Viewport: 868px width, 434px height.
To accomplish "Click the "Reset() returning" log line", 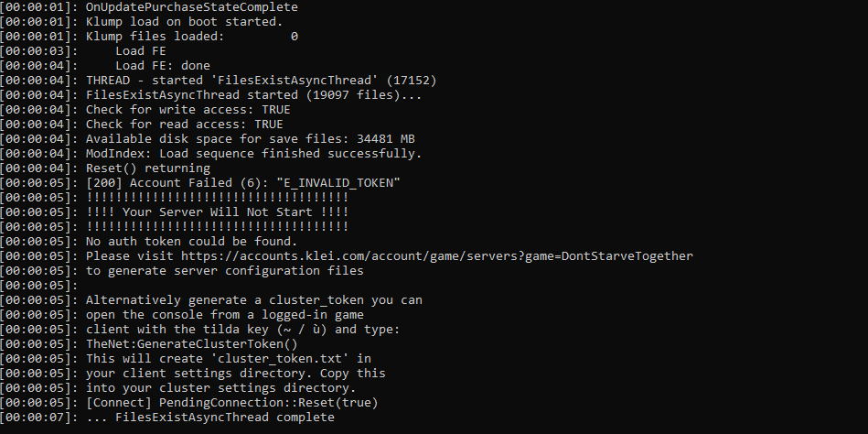I will (147, 168).
